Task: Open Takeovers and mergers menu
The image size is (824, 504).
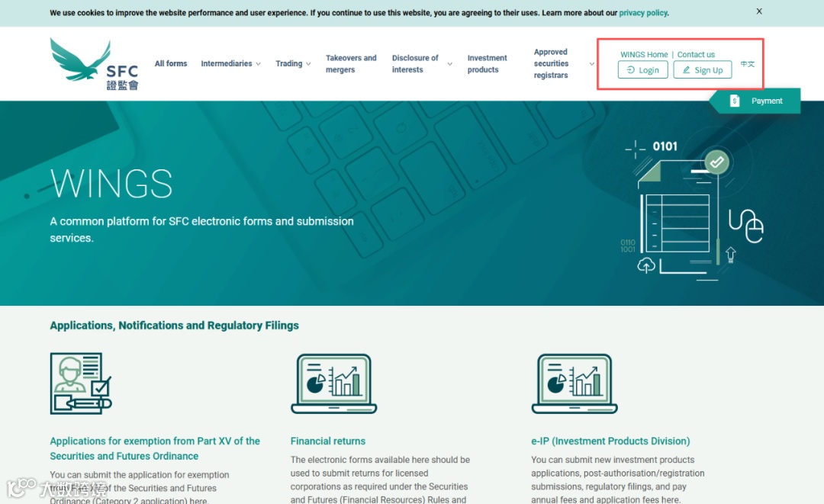Action: (x=351, y=63)
